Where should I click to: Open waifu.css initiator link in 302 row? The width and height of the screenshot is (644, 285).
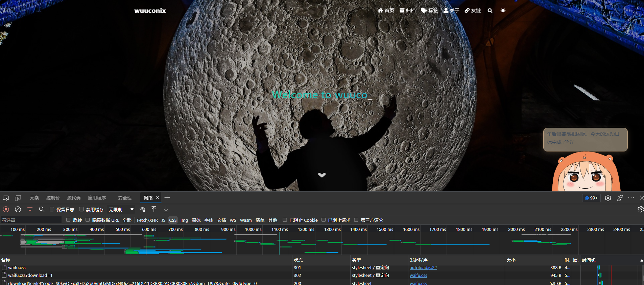419,275
